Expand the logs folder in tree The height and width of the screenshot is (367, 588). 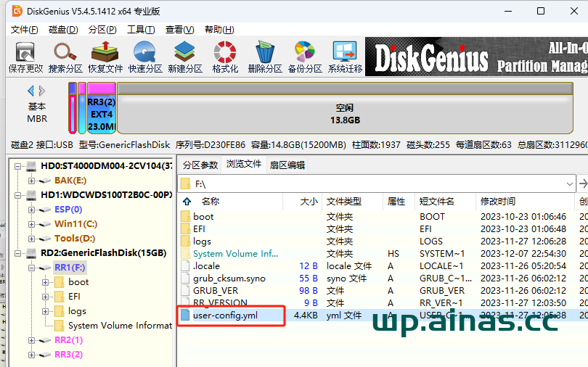pyautogui.click(x=46, y=312)
